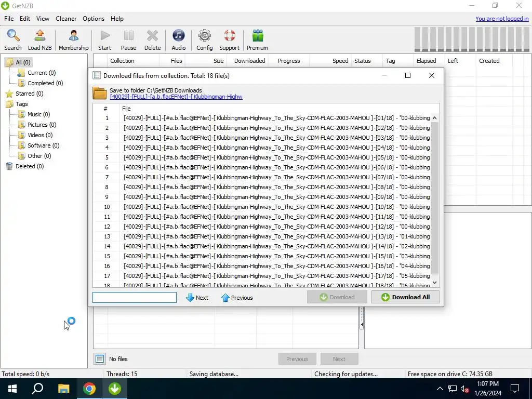
Task: Open the Membership toolbar button
Action: [73, 39]
